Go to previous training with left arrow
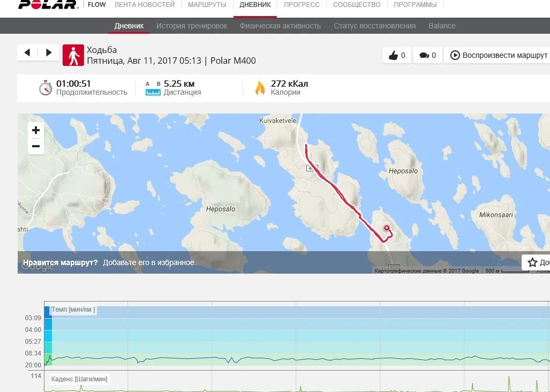This screenshot has height=392, width=550. pyautogui.click(x=27, y=52)
